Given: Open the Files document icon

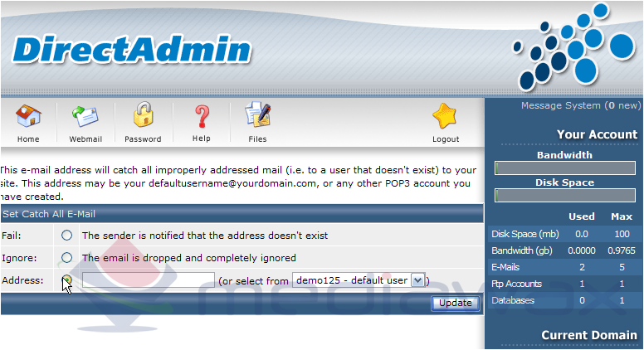Looking at the screenshot, I should pos(258,114).
